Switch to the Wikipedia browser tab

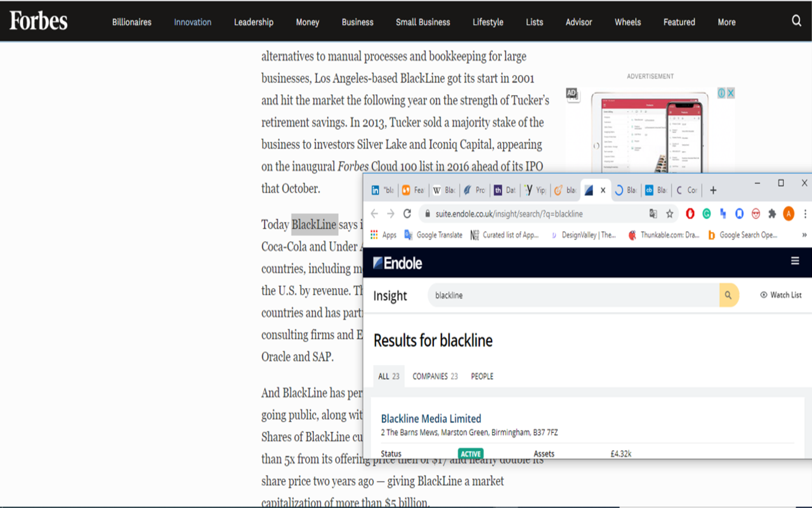pyautogui.click(x=444, y=190)
